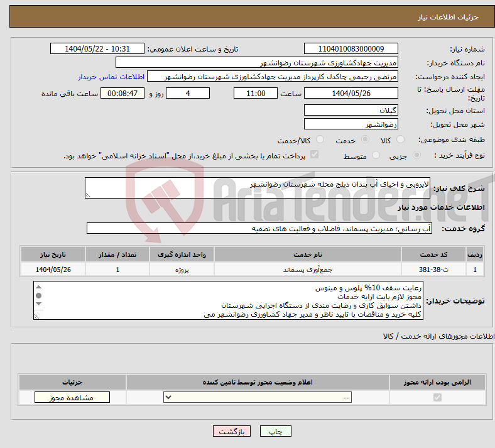Viewport: 495px width, 448px height.
Task: Click the مشاهده مجوز button
Action: pos(72,397)
